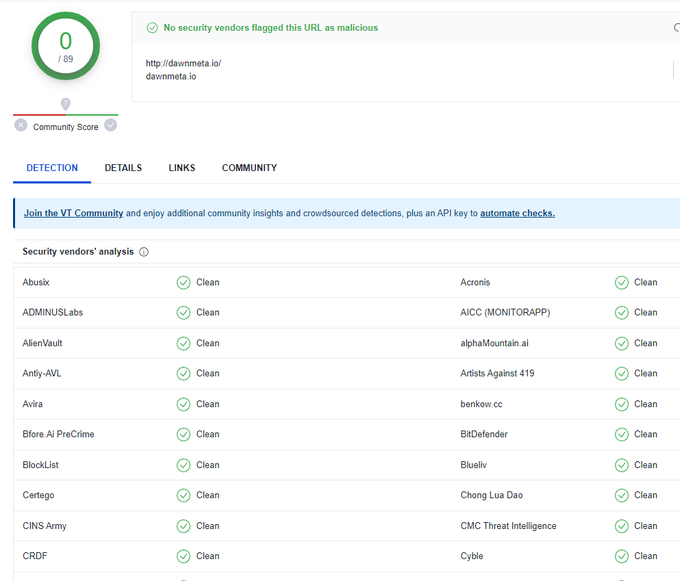Click the AlienVault Clean check icon
The height and width of the screenshot is (581, 680).
pos(183,343)
